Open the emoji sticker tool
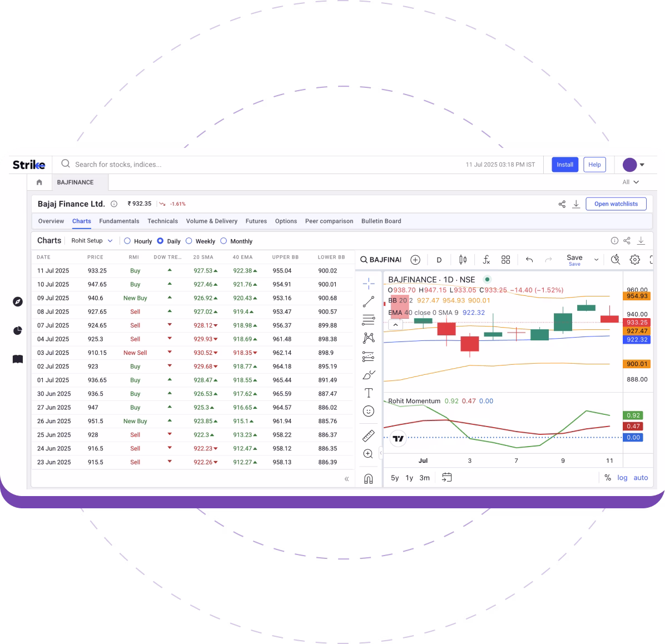The width and height of the screenshot is (665, 644). 369,411
